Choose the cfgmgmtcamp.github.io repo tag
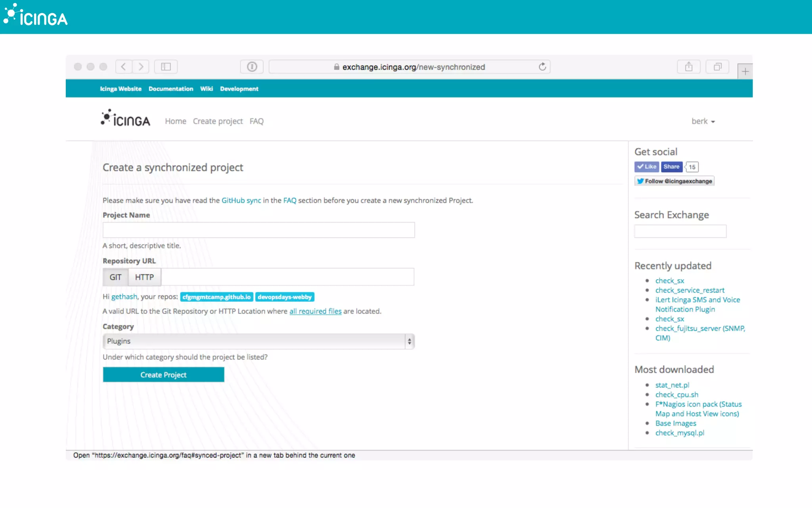Viewport: 812px width, 508px height. [216, 297]
